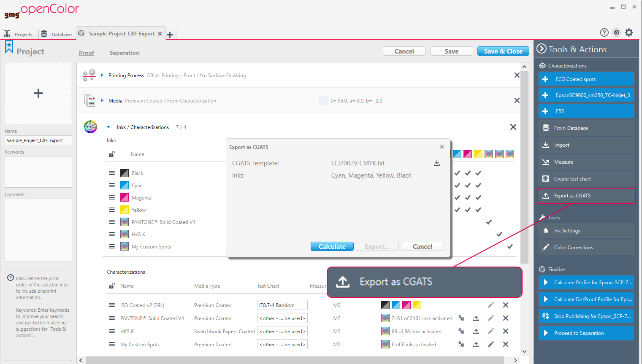642x364 pixels.
Task: Open test chart dropdown for My Custom Spots
Action: coord(282,344)
